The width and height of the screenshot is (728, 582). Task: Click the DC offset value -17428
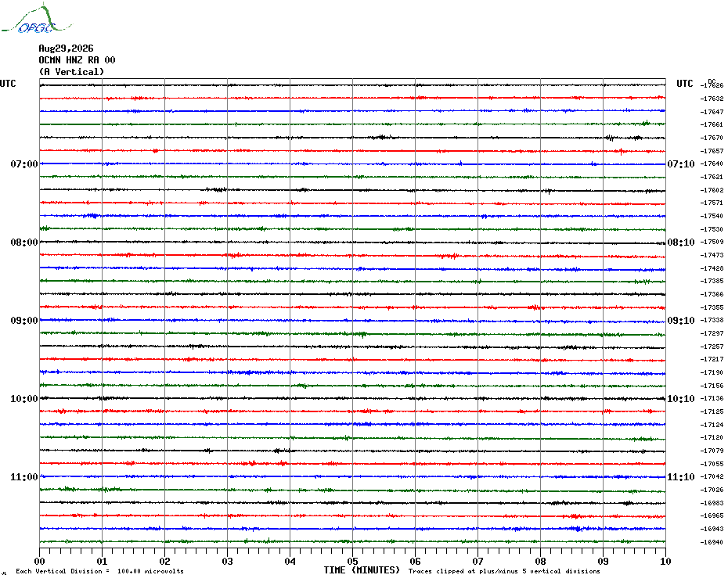click(x=712, y=268)
